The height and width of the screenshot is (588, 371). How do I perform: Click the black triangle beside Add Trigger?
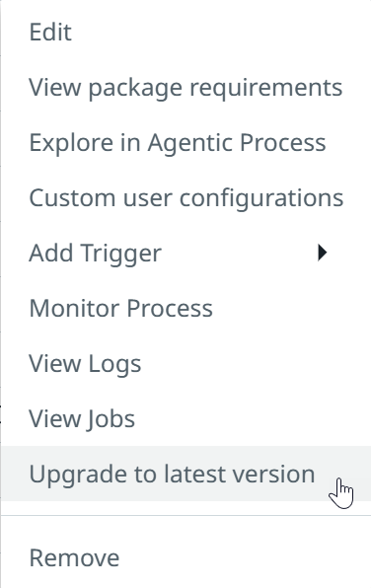tap(322, 253)
